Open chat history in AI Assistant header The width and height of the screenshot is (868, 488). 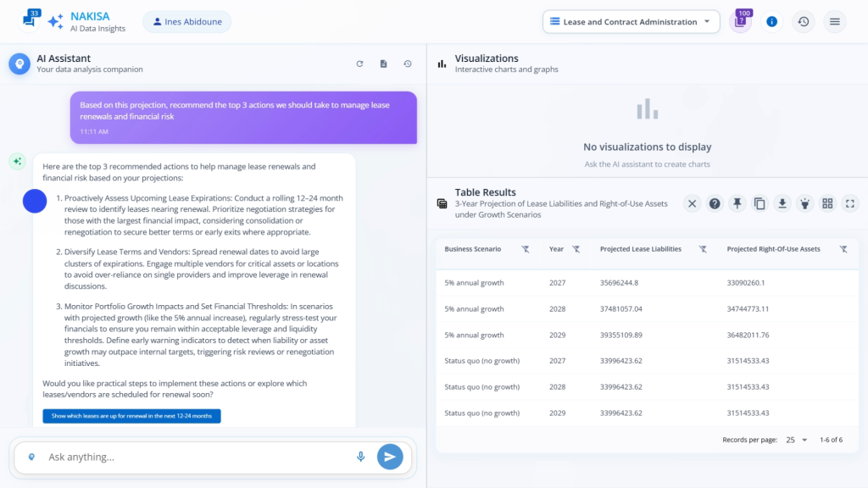[x=407, y=64]
